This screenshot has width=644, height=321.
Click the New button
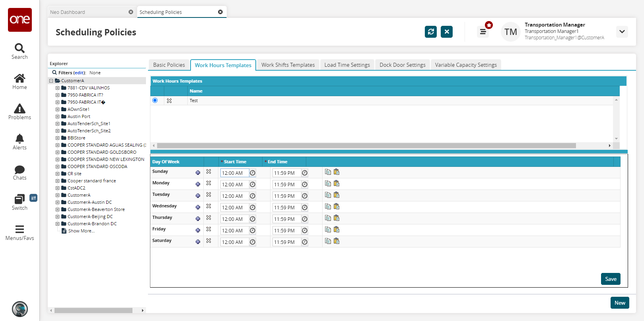coord(619,303)
